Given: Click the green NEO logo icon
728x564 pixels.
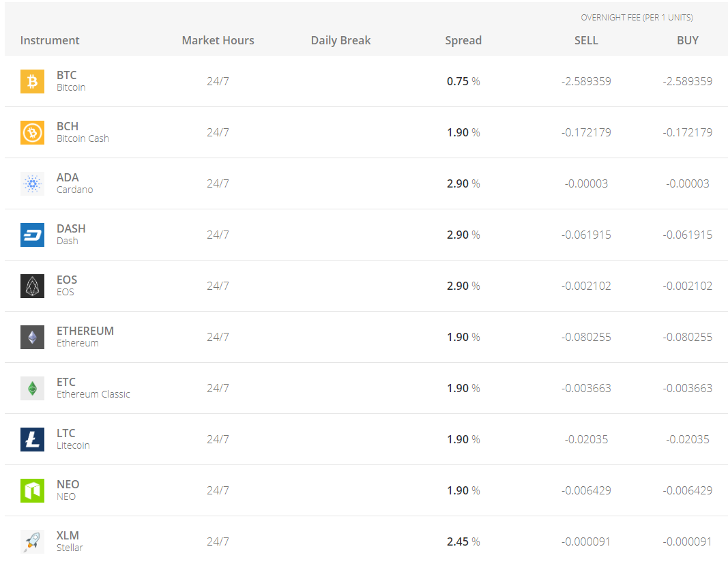Looking at the screenshot, I should tap(33, 490).
